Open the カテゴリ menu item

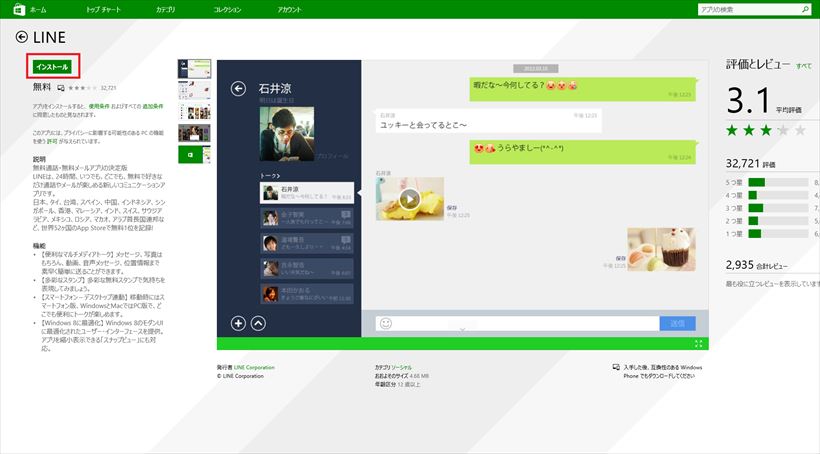(165, 9)
